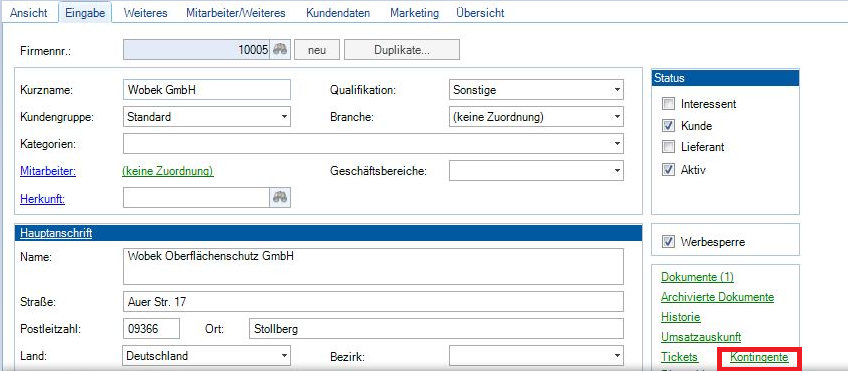Image resolution: width=848 pixels, height=371 pixels.
Task: Click the Duplikate... button
Action: (x=402, y=50)
